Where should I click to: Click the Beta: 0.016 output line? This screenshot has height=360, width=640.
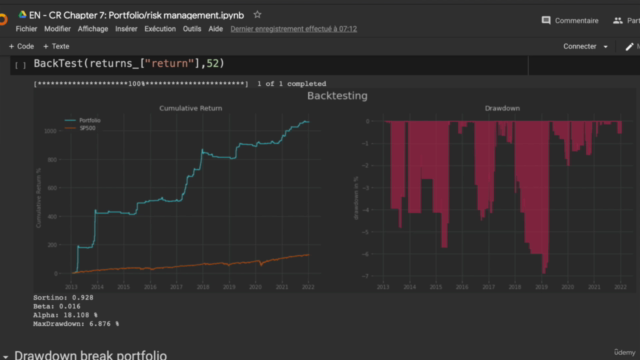[x=57, y=306]
